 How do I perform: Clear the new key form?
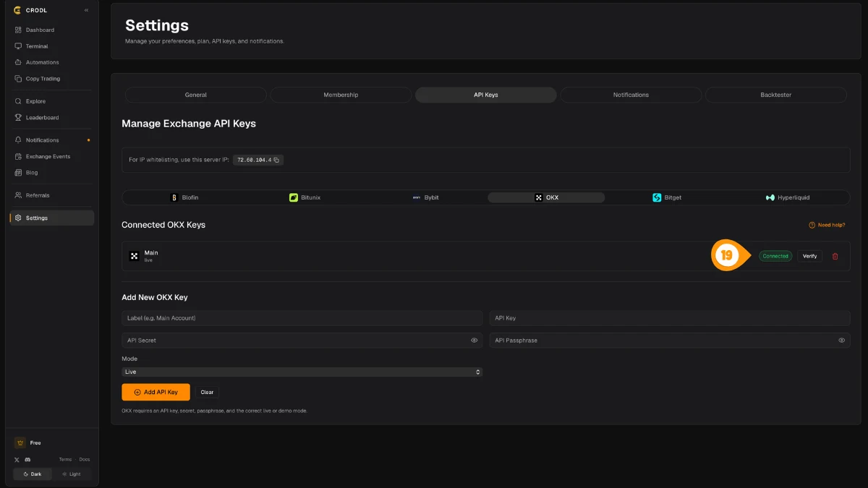[207, 392]
